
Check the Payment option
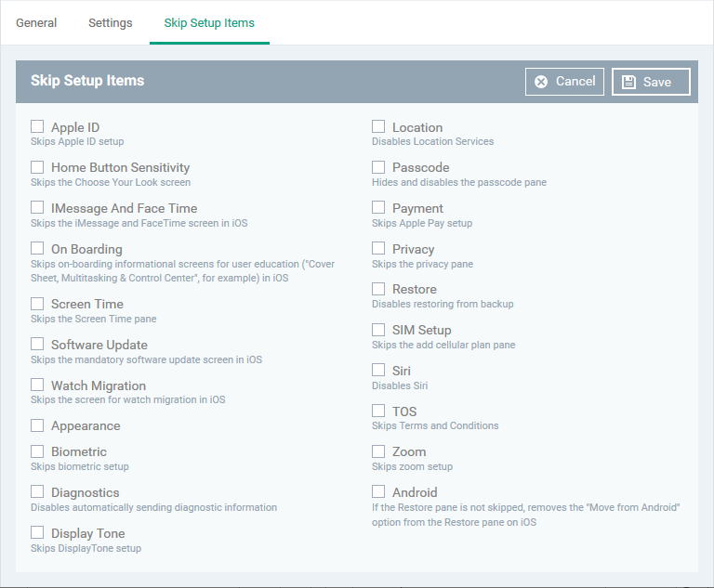point(378,207)
